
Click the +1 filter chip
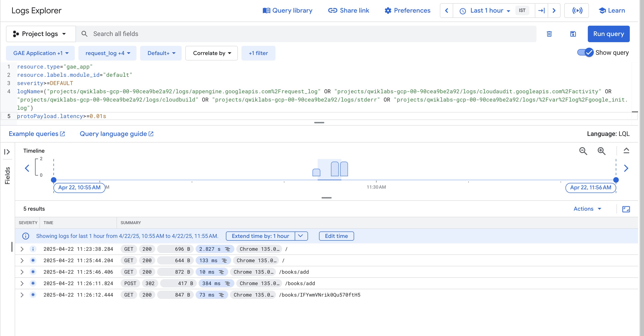[258, 53]
